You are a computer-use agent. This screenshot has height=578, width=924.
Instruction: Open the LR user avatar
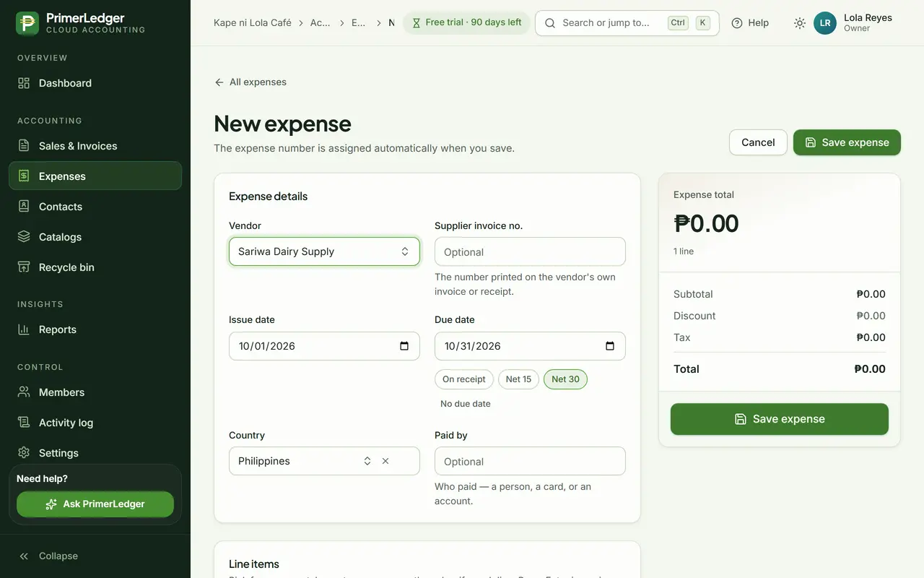pyautogui.click(x=825, y=23)
